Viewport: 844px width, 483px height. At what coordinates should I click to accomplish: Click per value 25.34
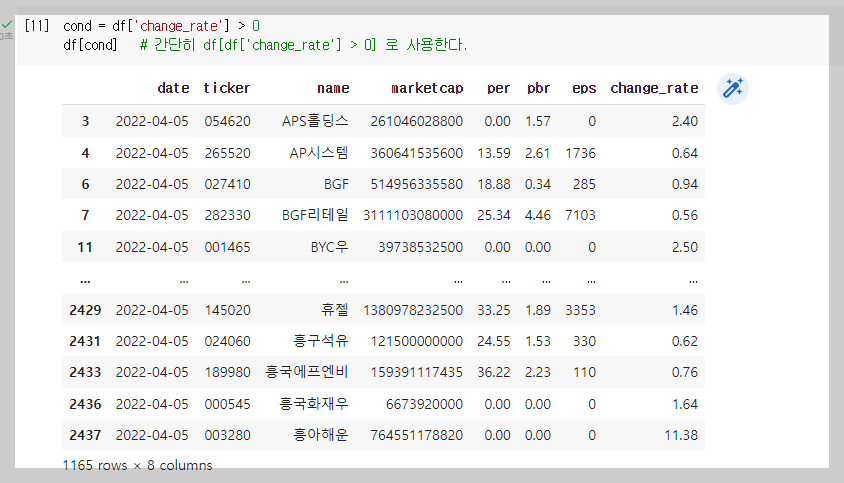point(494,215)
